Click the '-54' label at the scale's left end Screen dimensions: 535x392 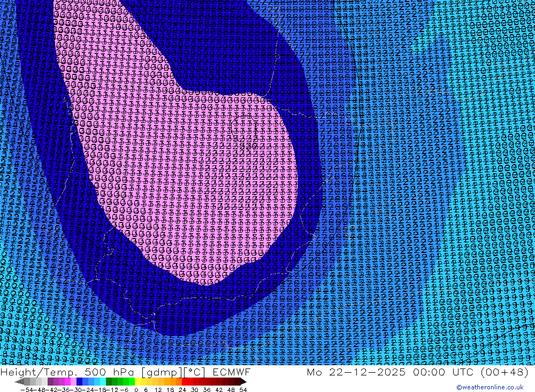click(x=27, y=390)
